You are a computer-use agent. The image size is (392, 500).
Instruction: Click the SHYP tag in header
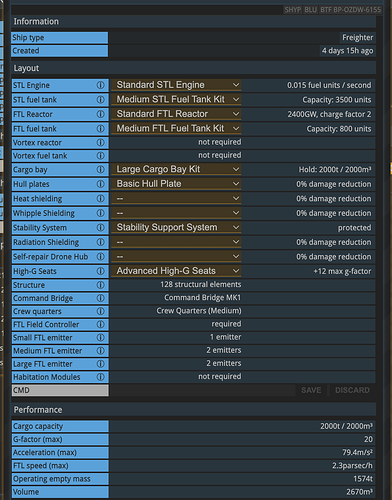pos(293,10)
